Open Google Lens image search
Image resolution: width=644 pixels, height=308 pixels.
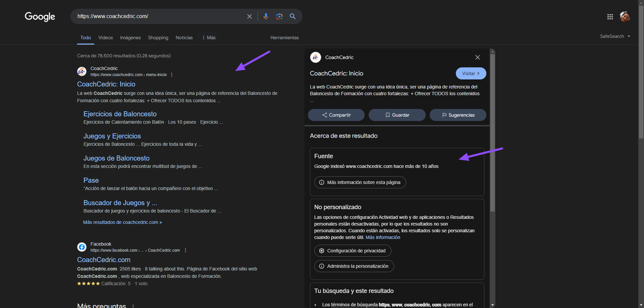point(279,16)
